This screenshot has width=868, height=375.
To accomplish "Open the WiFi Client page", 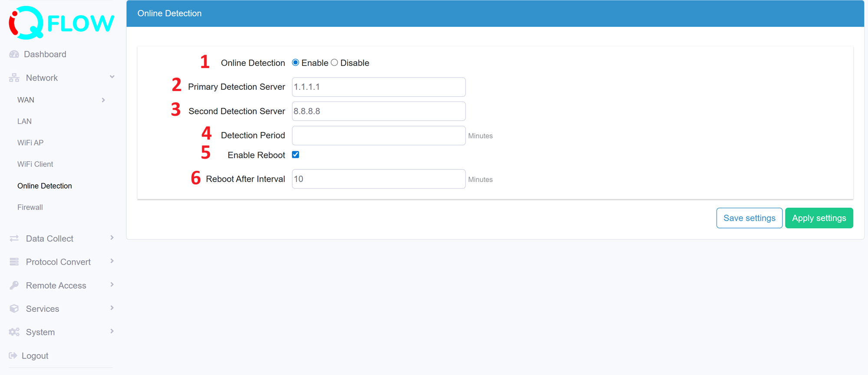I will tap(35, 164).
